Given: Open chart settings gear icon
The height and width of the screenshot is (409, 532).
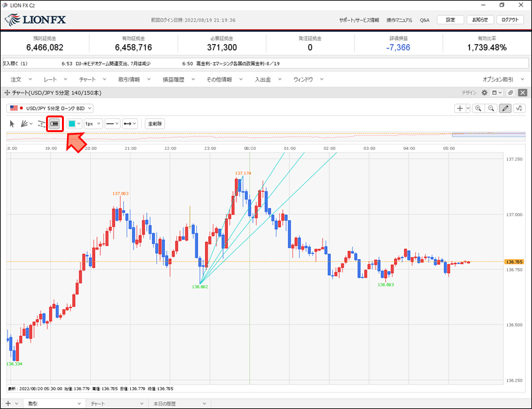Looking at the screenshot, I should [485, 93].
